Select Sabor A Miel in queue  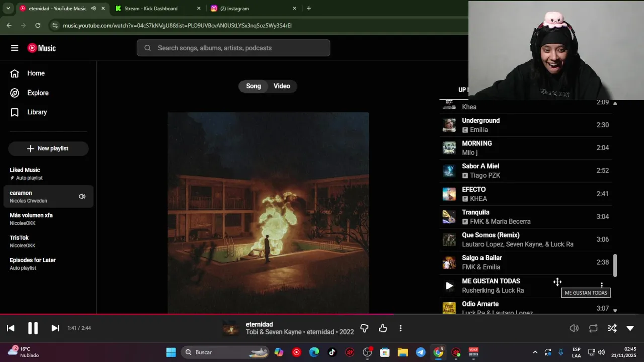[x=526, y=171]
